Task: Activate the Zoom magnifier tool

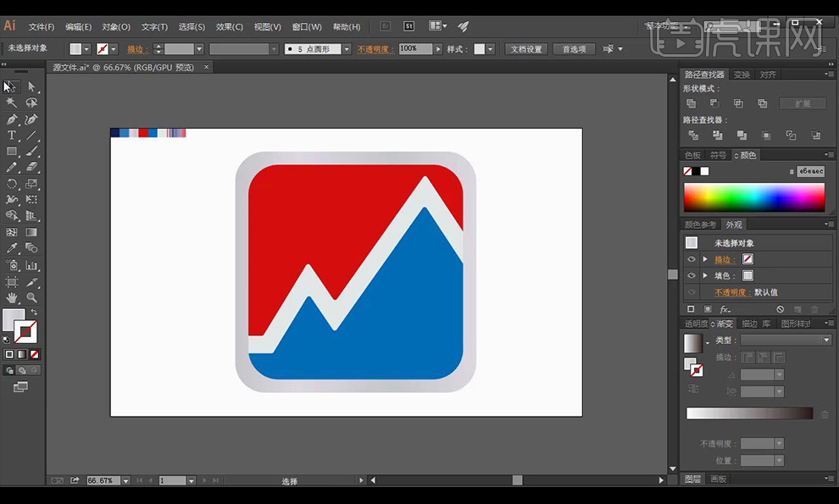Action: 31,297
